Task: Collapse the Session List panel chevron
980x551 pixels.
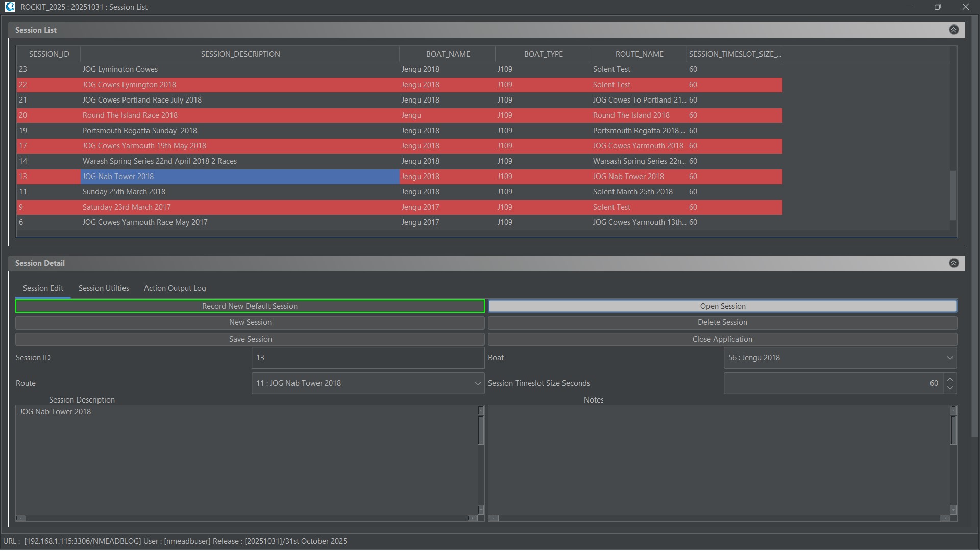Action: click(x=953, y=30)
